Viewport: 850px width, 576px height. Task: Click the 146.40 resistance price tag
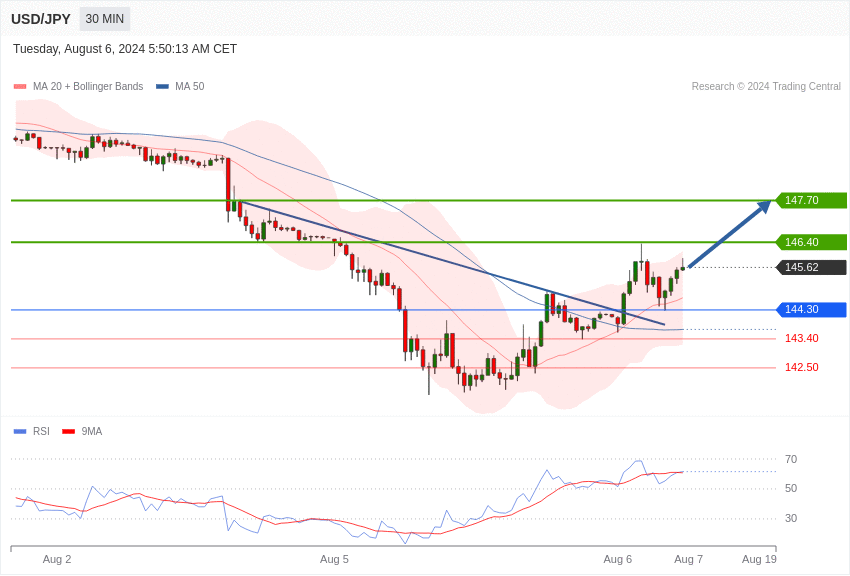coord(811,242)
